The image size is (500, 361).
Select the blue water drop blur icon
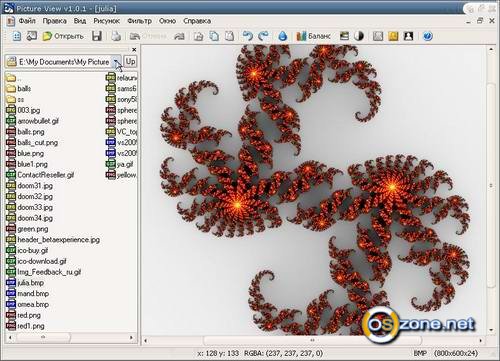click(x=283, y=36)
